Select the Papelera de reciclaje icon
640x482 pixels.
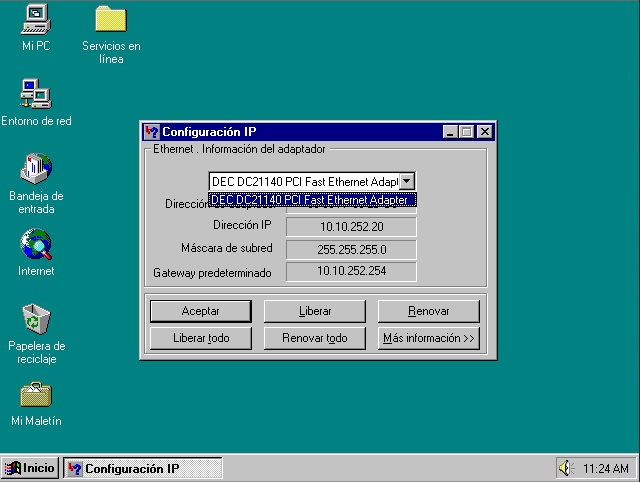click(x=36, y=319)
